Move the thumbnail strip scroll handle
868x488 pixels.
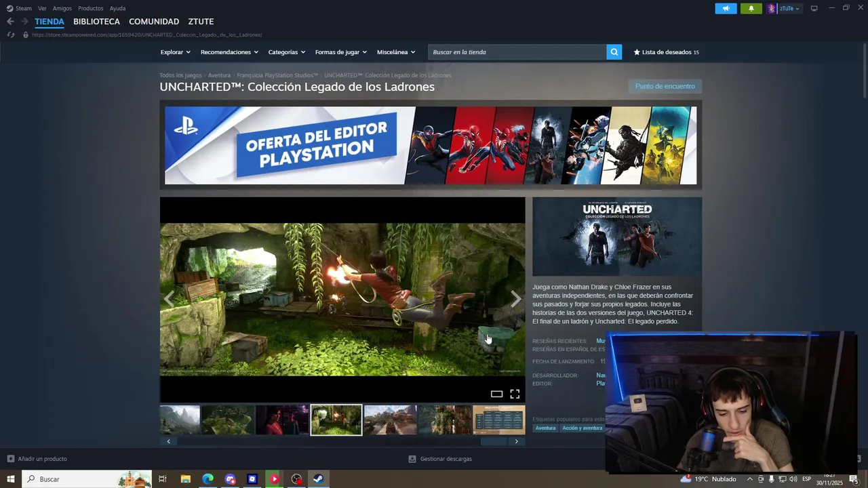pos(494,441)
